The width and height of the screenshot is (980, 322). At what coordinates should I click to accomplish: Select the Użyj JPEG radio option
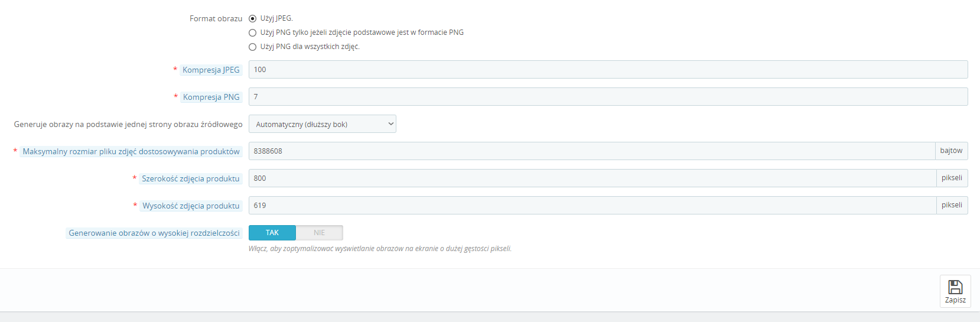tap(253, 18)
